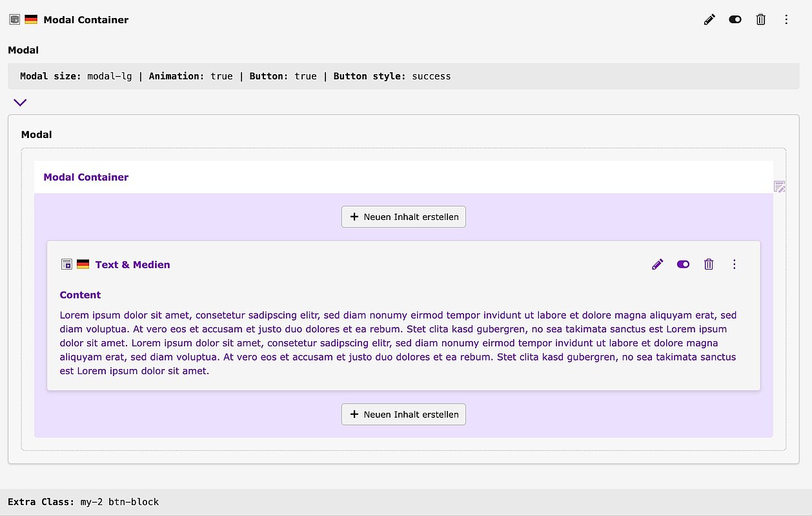Click the top Modal Container title text
Image resolution: width=812 pixels, height=516 pixels.
point(86,20)
